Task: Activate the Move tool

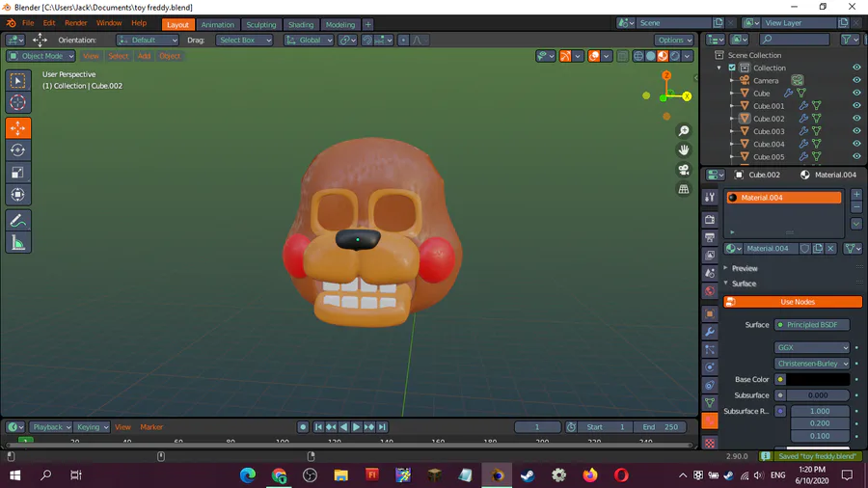Action: (x=17, y=128)
